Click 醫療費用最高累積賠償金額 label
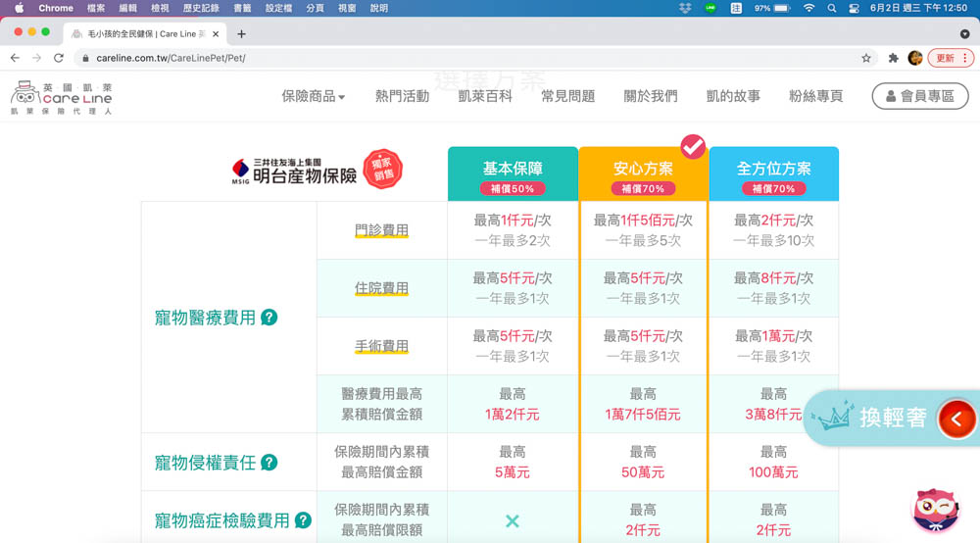Viewport: 980px width, 543px height. click(381, 404)
